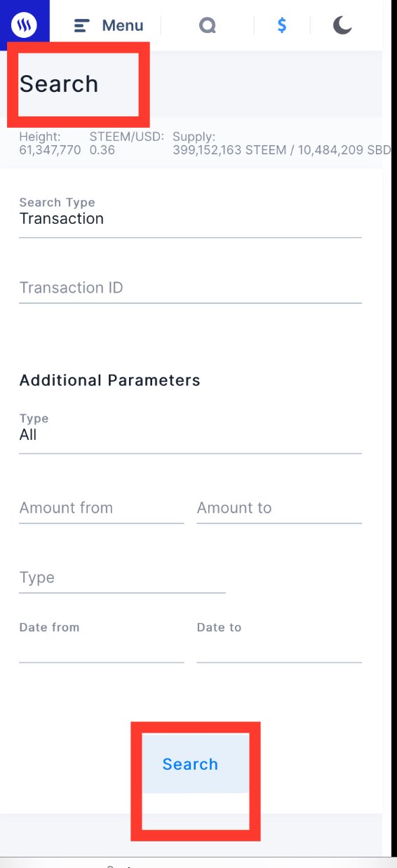The height and width of the screenshot is (868, 397).
Task: Open the Search Type Transaction dropdown
Action: pyautogui.click(x=190, y=217)
